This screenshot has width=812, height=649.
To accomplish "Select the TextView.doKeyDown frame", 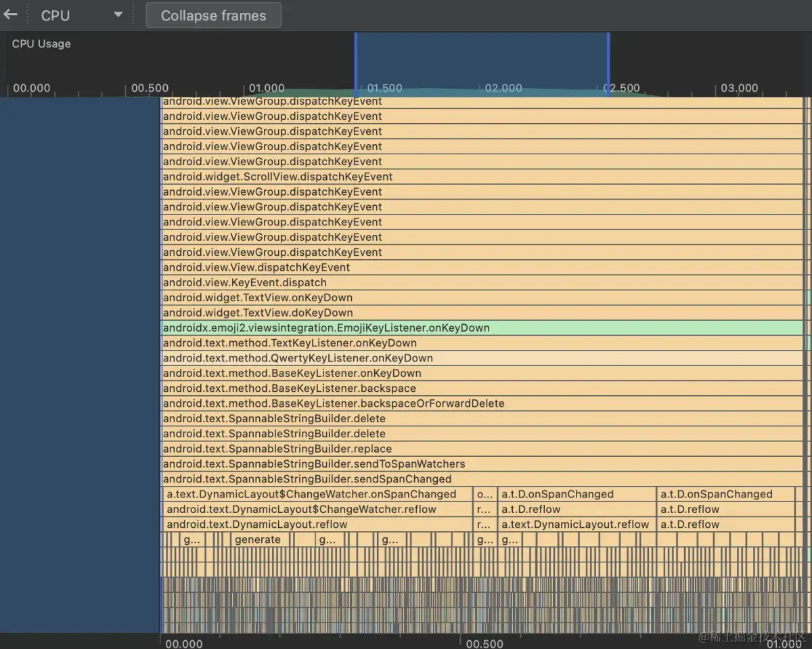I will pyautogui.click(x=482, y=313).
